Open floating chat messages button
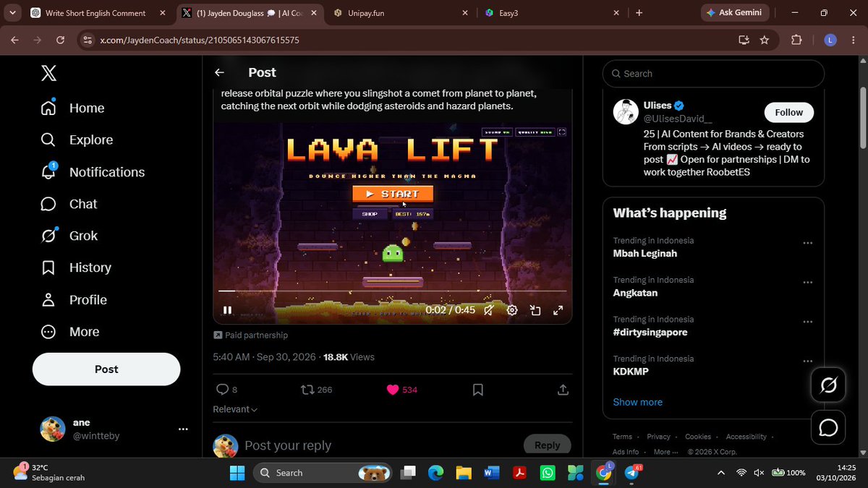This screenshot has height=488, width=868. pos(828,428)
